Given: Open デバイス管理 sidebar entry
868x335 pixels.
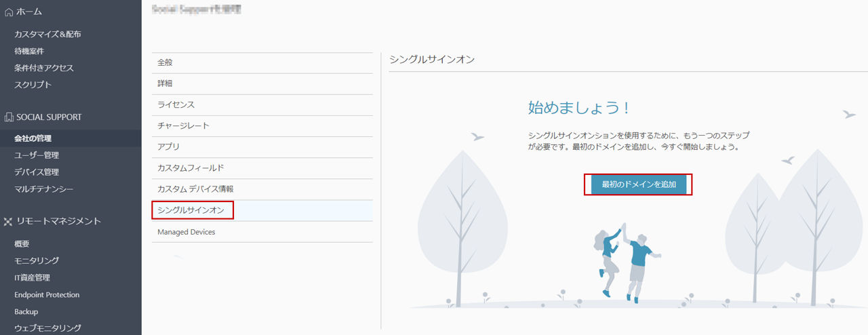Looking at the screenshot, I should (37, 172).
